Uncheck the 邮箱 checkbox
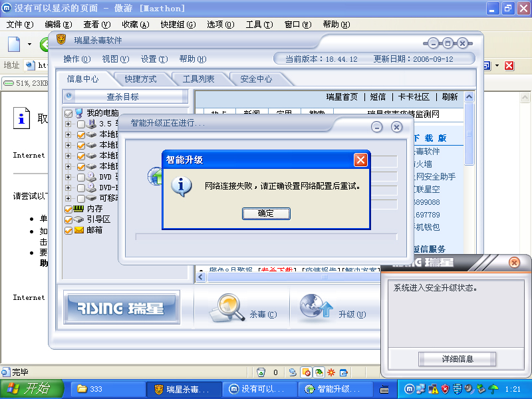Image resolution: width=532 pixels, height=399 pixels. [68, 231]
